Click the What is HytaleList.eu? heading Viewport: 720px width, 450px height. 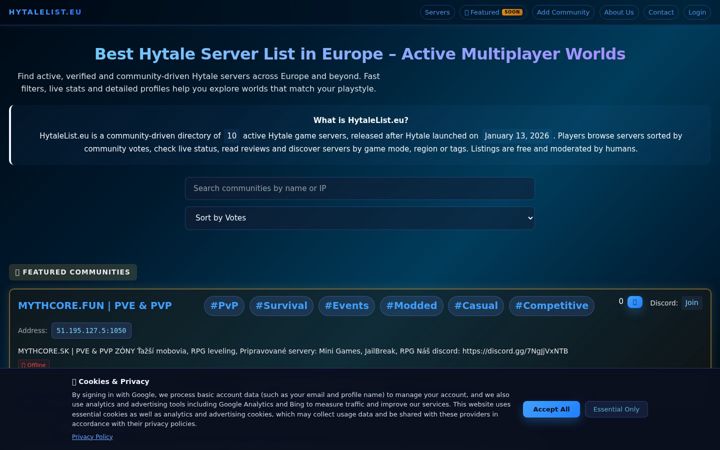click(x=360, y=120)
